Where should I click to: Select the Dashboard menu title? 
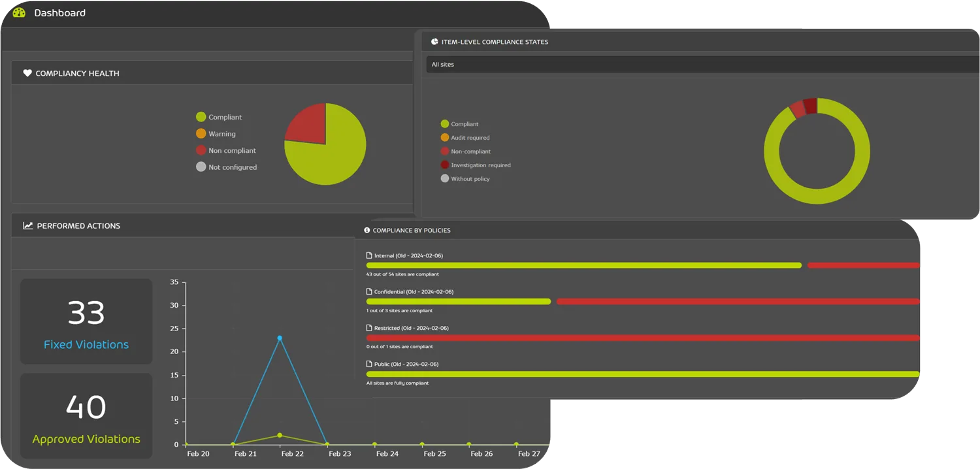point(60,12)
